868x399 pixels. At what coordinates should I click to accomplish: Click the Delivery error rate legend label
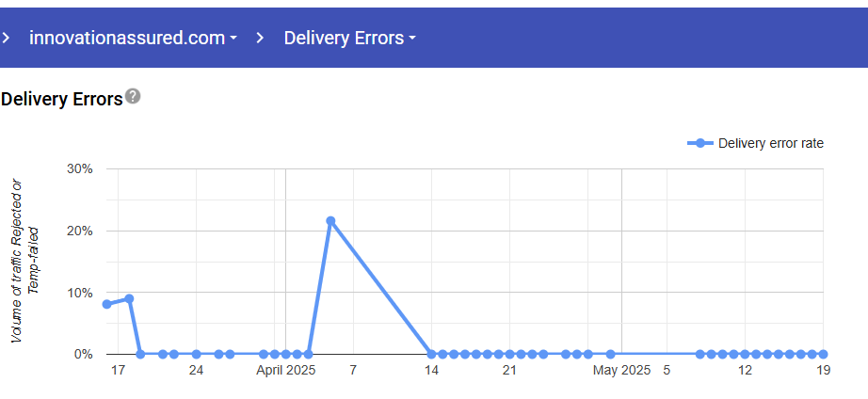(770, 143)
